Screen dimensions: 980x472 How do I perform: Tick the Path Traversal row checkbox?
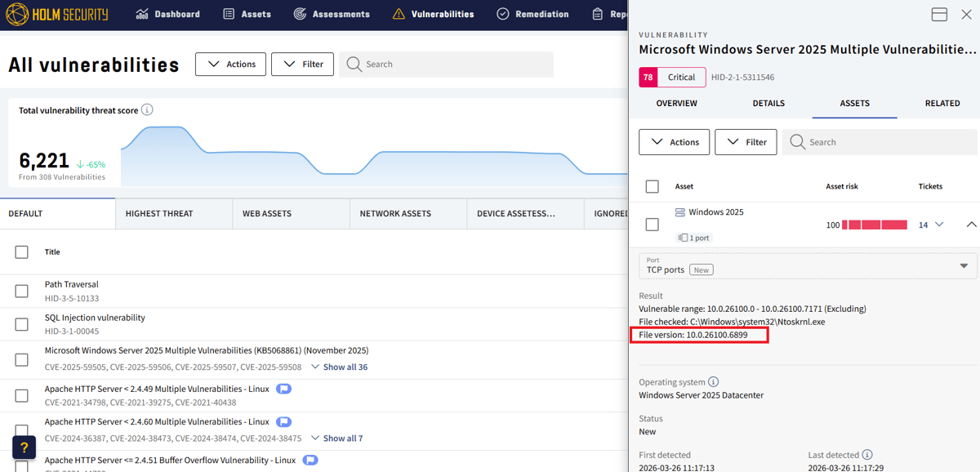point(22,291)
